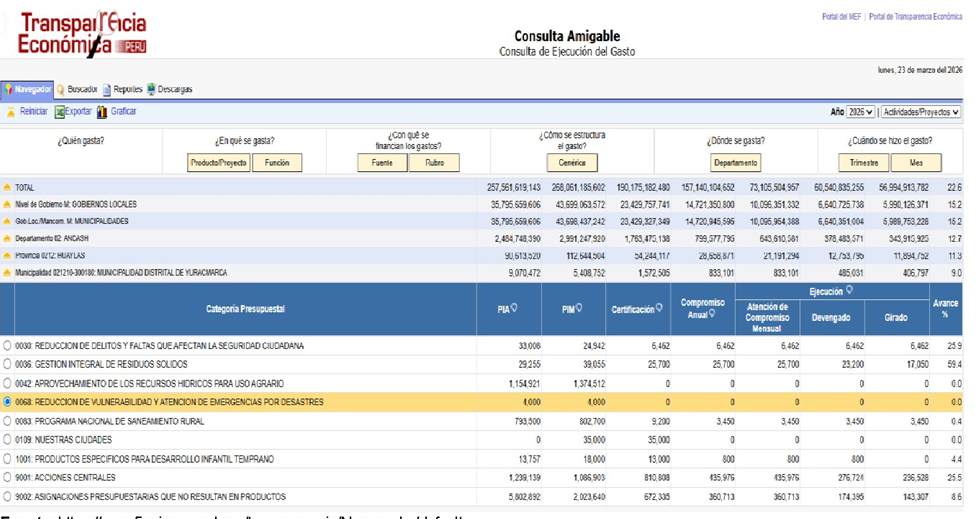Click the info icon beside Ejecución header

click(849, 290)
